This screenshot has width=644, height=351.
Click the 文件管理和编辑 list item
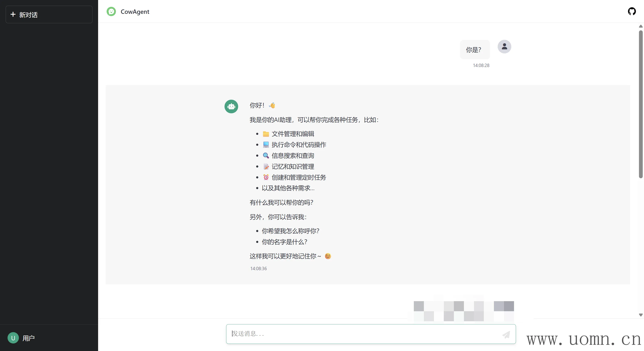pyautogui.click(x=293, y=134)
